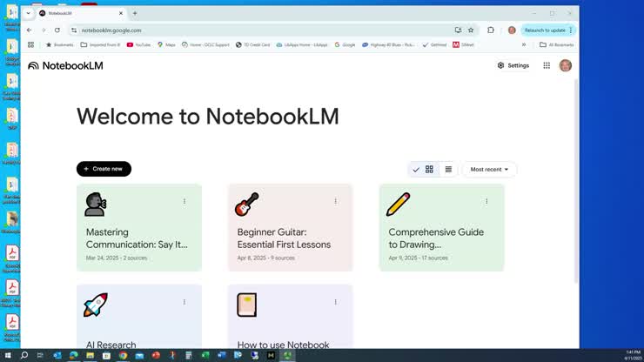Click the page vertical scrollbar
This screenshot has width=644, height=362.
click(x=576, y=181)
